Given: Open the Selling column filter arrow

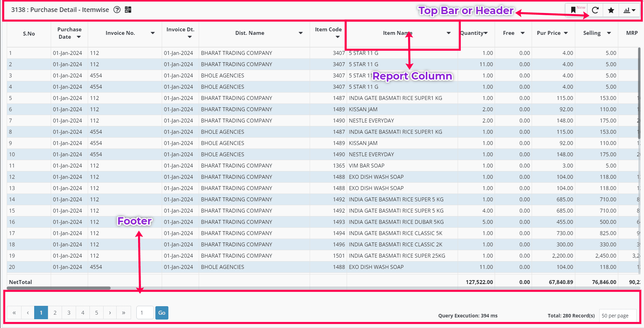Looking at the screenshot, I should pos(609,33).
